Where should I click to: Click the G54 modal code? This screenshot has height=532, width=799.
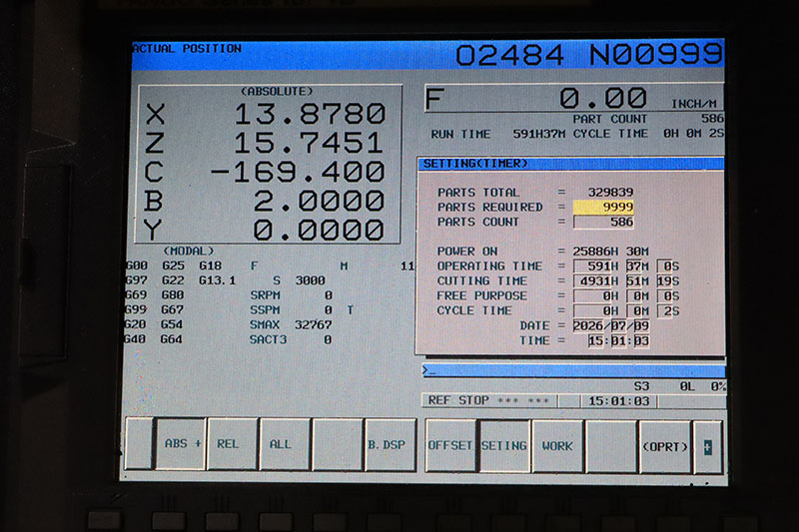[171, 324]
